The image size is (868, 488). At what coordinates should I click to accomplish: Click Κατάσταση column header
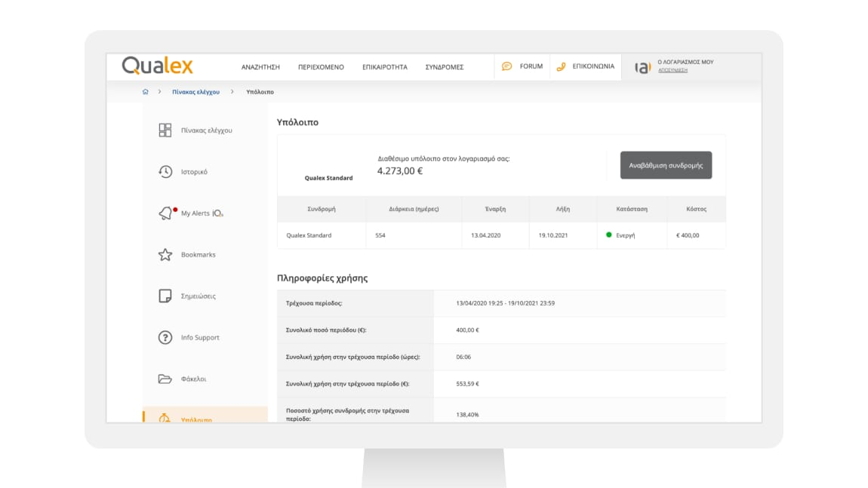632,209
